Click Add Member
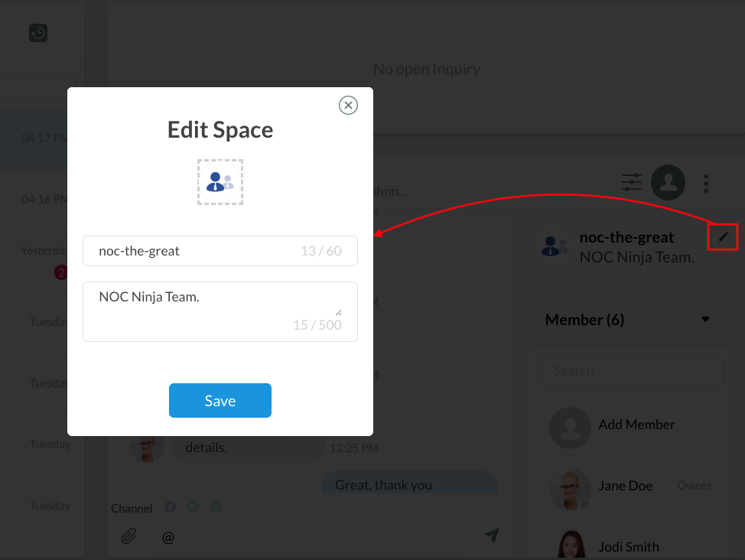Image resolution: width=745 pixels, height=560 pixels. click(x=636, y=425)
